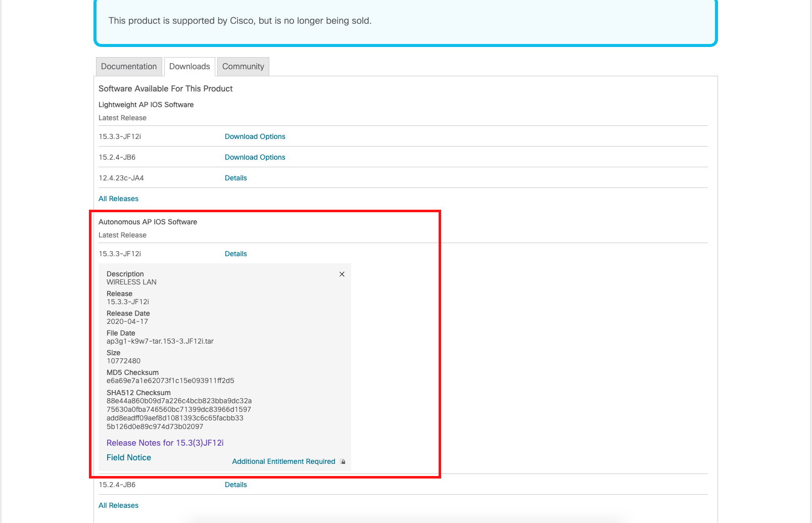Viewport: 812px width, 523px height.
Task: Open the Community tab
Action: (x=243, y=66)
